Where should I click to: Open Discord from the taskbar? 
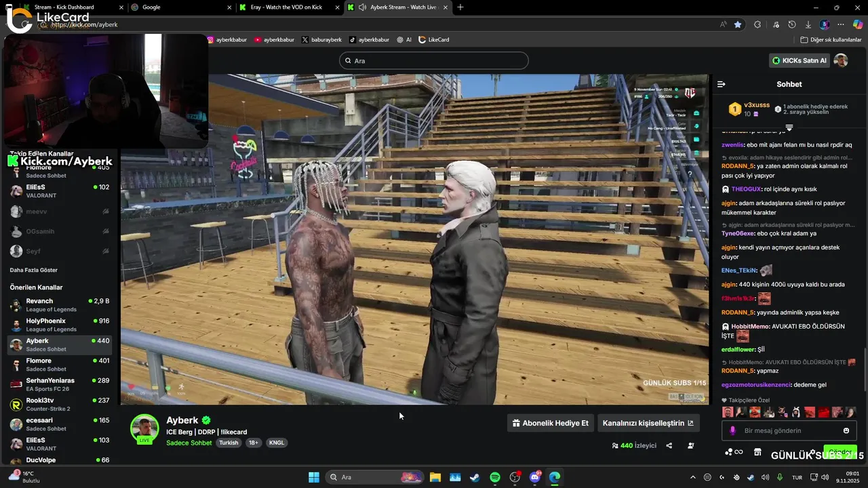click(x=534, y=477)
